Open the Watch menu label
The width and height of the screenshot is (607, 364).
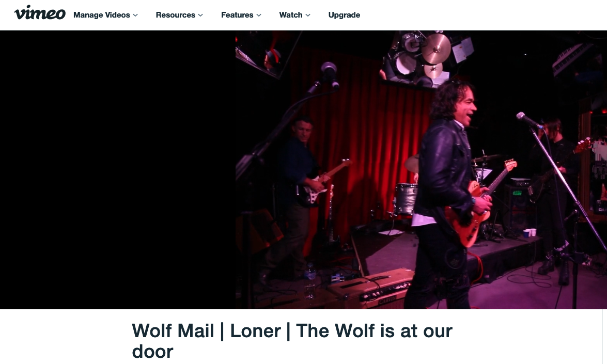pyautogui.click(x=291, y=15)
